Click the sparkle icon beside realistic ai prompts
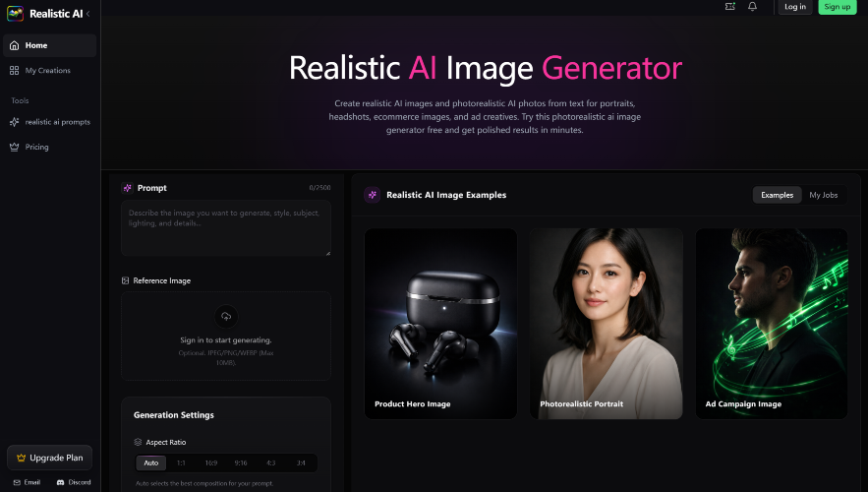This screenshot has width=868, height=492. (x=15, y=122)
